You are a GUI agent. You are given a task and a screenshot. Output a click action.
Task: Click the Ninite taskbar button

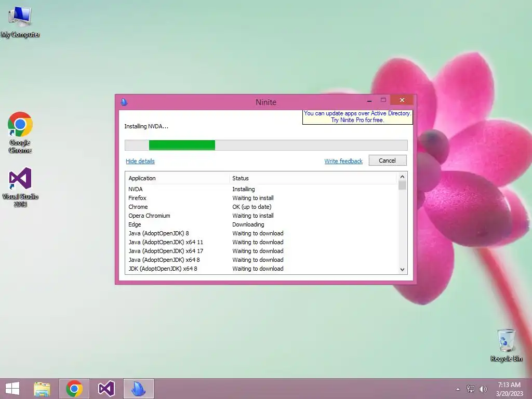[x=138, y=389]
